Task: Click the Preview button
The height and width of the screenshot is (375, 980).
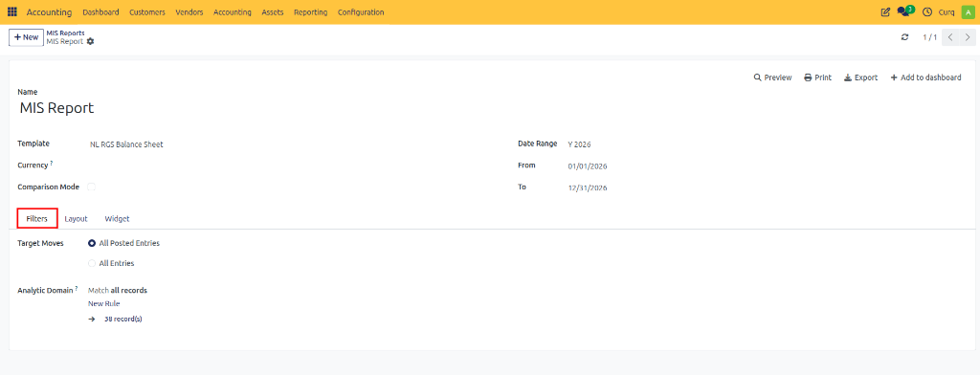Action: point(773,77)
